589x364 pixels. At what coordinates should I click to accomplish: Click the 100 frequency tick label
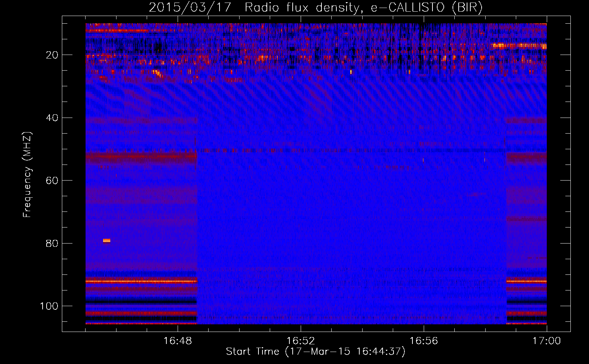pyautogui.click(x=49, y=306)
